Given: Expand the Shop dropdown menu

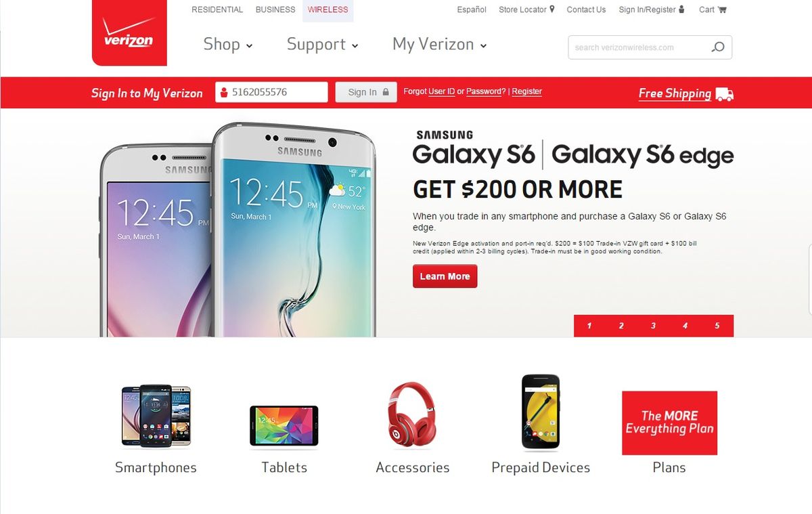Looking at the screenshot, I should tap(228, 45).
